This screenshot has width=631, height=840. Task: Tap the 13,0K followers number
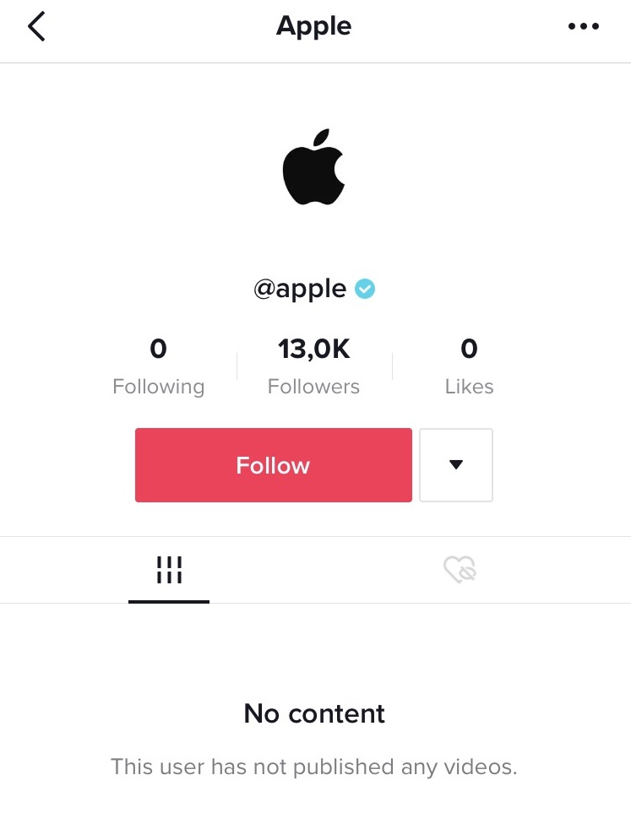click(x=313, y=350)
